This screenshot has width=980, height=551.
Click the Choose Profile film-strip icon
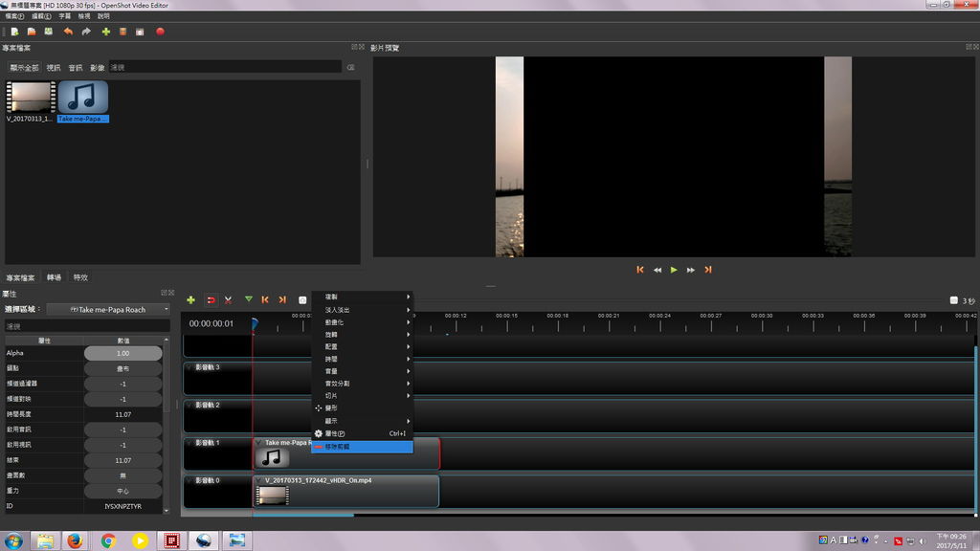click(x=123, y=32)
